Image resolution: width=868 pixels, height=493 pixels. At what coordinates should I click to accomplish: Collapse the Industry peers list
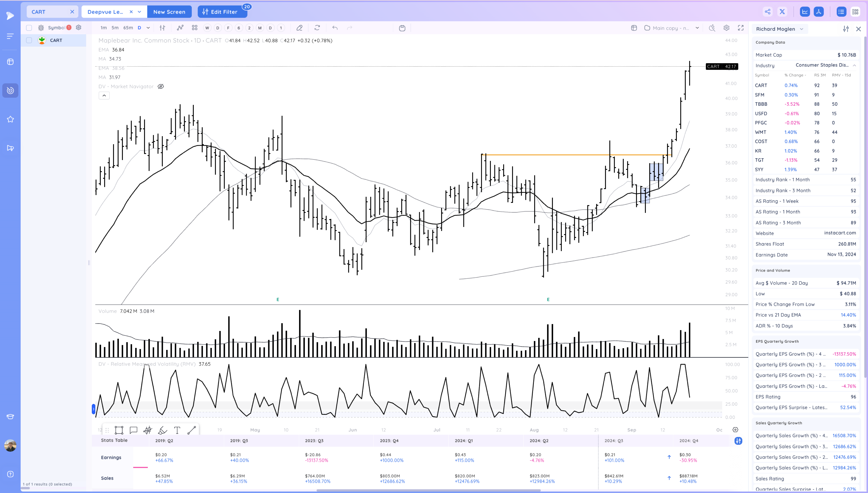pyautogui.click(x=854, y=65)
